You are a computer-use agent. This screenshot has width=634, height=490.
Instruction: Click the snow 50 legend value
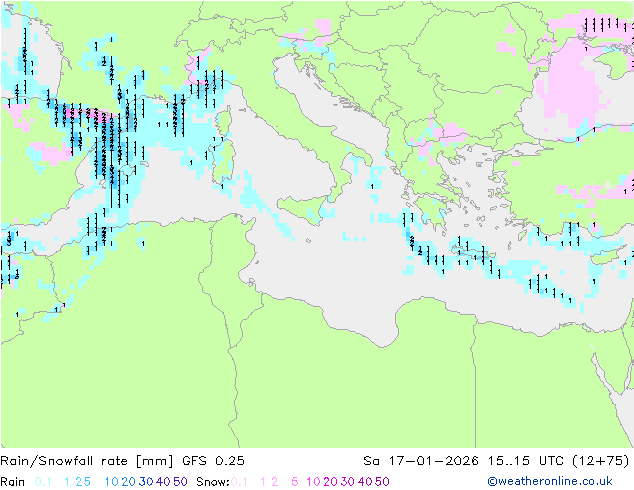(382, 482)
